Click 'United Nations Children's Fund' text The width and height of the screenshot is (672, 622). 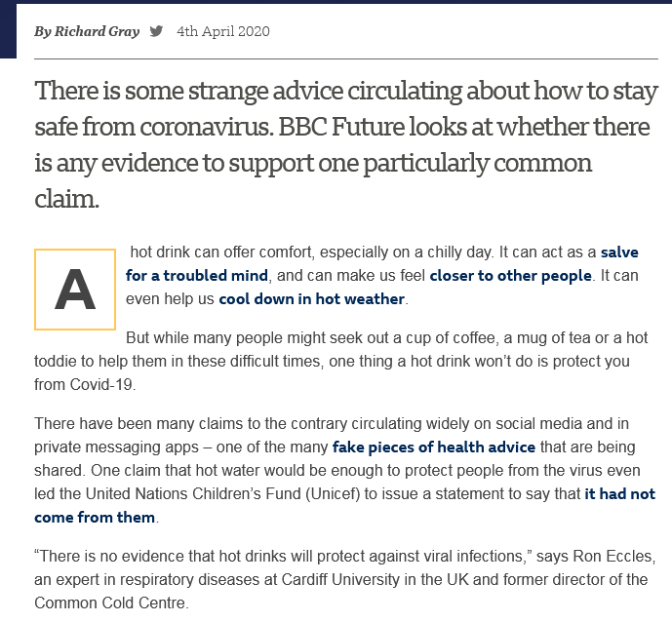(193, 494)
